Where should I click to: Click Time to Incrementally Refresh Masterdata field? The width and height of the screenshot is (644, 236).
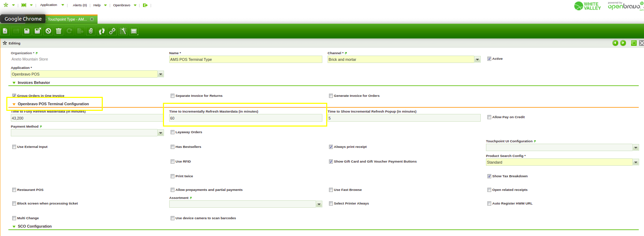point(246,118)
